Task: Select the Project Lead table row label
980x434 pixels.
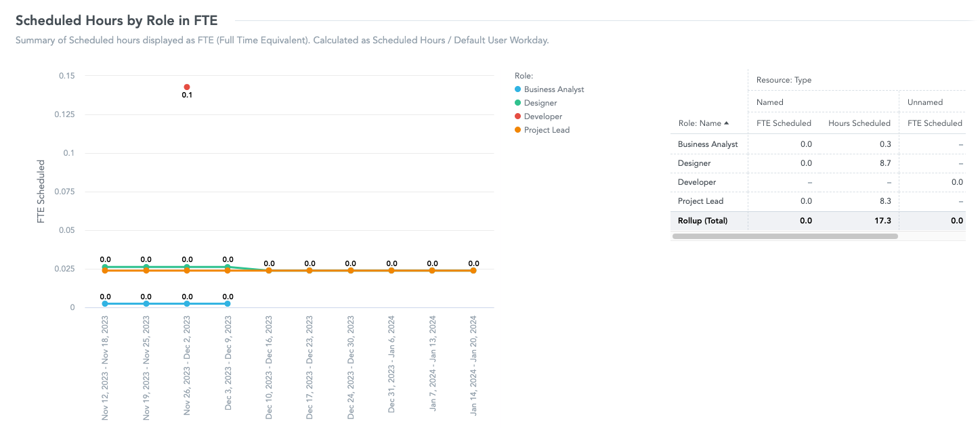Action: [x=700, y=201]
